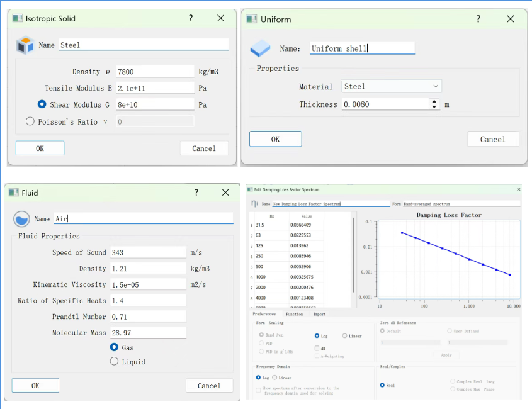Switch to the Function tab
532x409 pixels.
point(295,314)
